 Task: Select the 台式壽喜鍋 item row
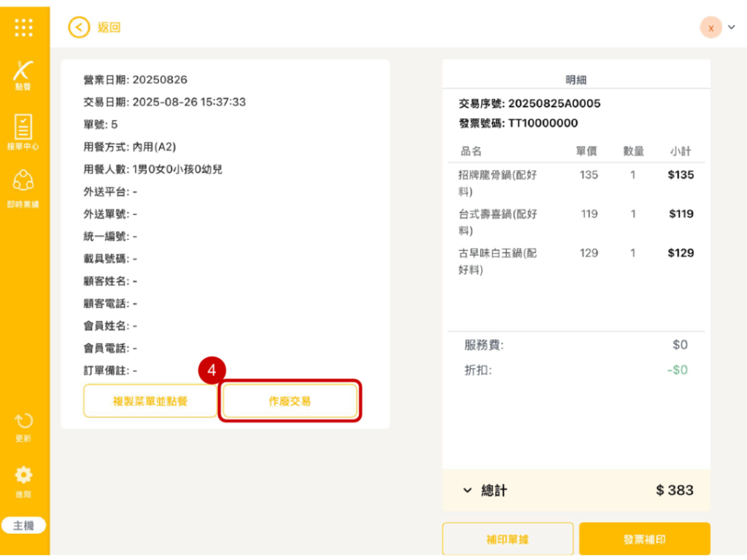[576, 222]
